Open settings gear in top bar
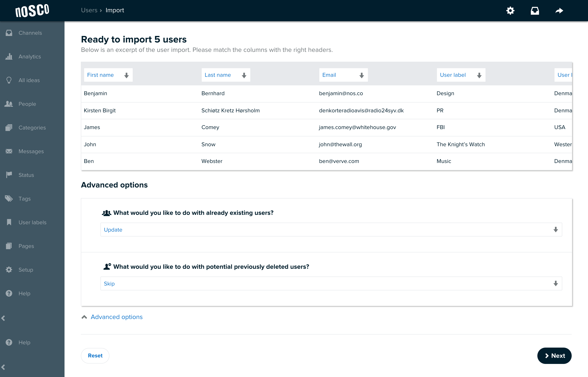588x377 pixels. pyautogui.click(x=510, y=11)
